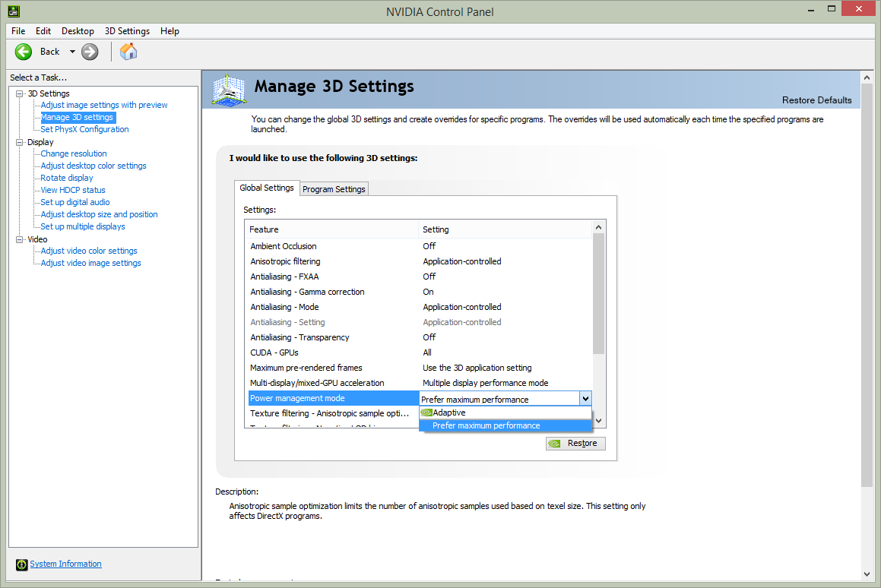This screenshot has height=588, width=881.
Task: Open the 3D Settings menu
Action: [x=127, y=31]
